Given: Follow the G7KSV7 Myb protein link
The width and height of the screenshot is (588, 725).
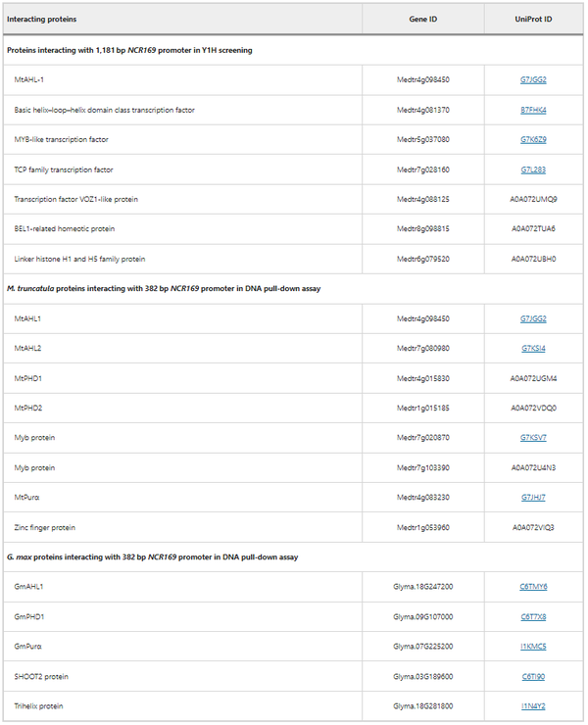Looking at the screenshot, I should click(533, 437).
